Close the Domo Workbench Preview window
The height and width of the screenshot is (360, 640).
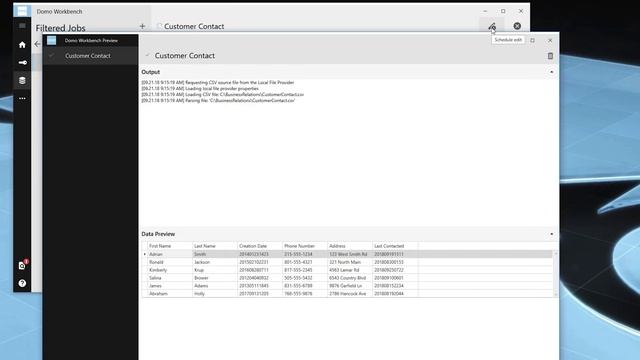(550, 40)
